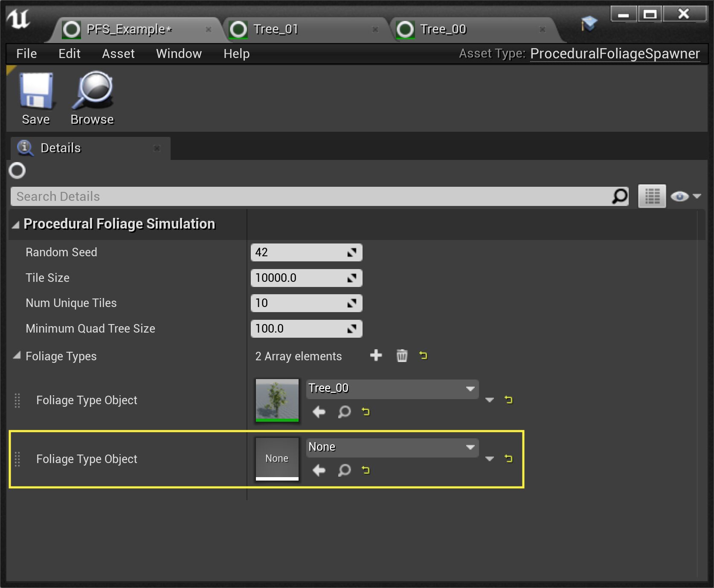Click the ProceduralFoliageSpawner asset type link
Viewport: 714px width, 588px height.
click(615, 54)
